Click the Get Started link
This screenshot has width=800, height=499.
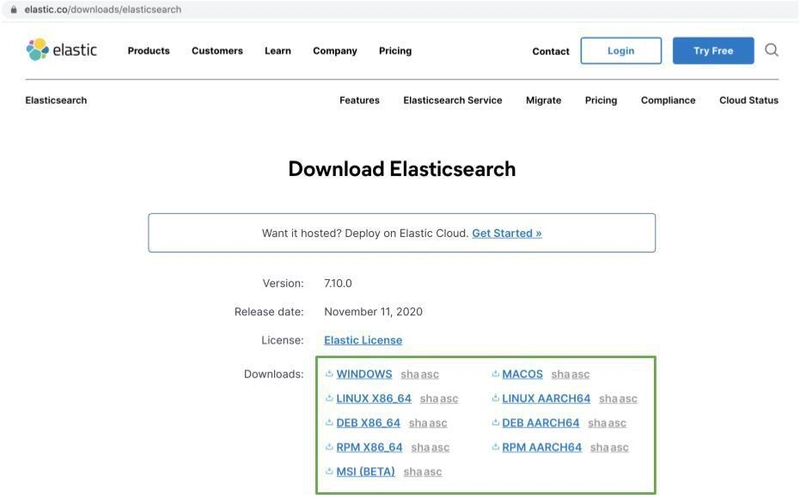(507, 233)
